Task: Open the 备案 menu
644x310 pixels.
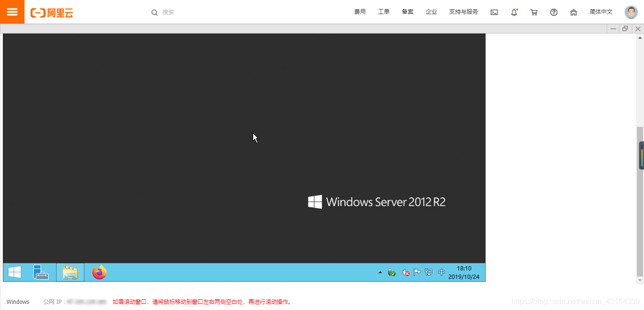Action: point(408,12)
